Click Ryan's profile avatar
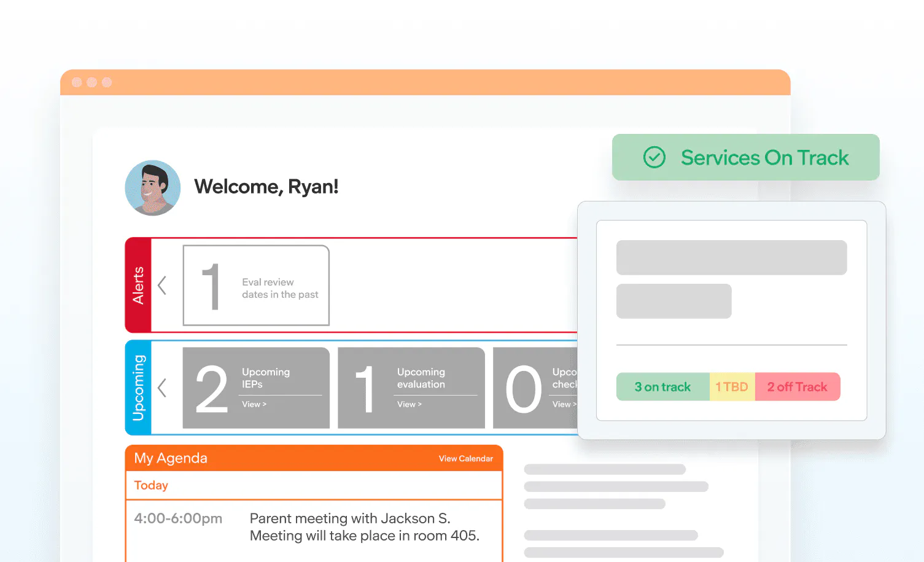Image resolution: width=924 pixels, height=562 pixels. click(x=153, y=188)
